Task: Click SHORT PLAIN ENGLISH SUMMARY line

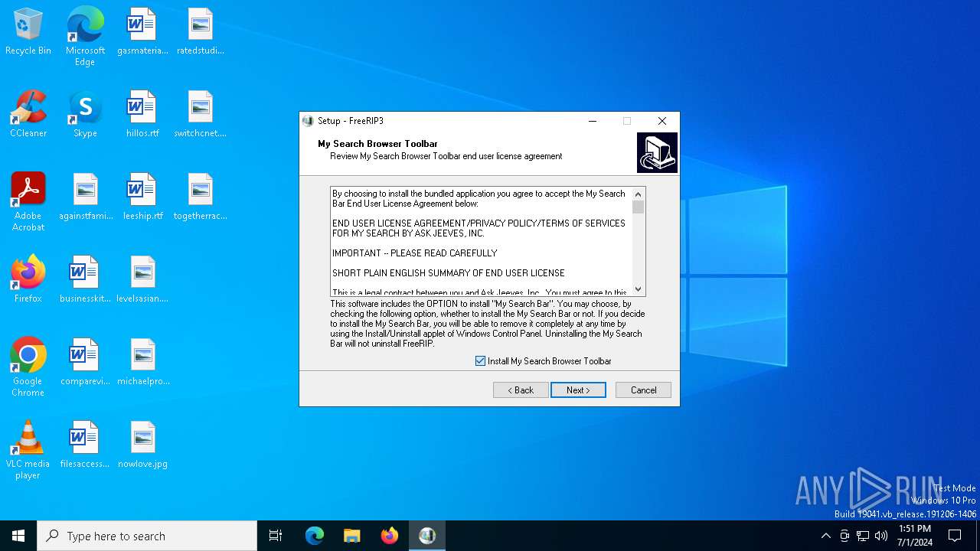Action: click(449, 273)
